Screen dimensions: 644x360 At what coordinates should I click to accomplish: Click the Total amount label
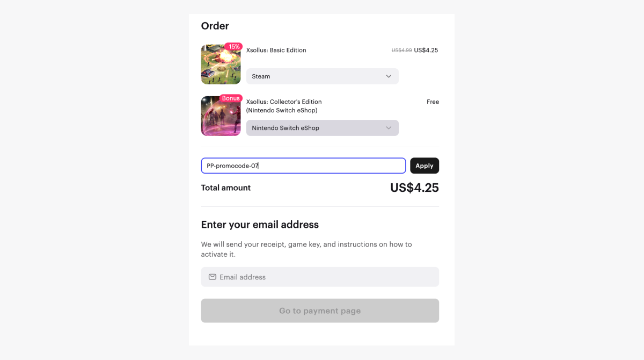(225, 188)
